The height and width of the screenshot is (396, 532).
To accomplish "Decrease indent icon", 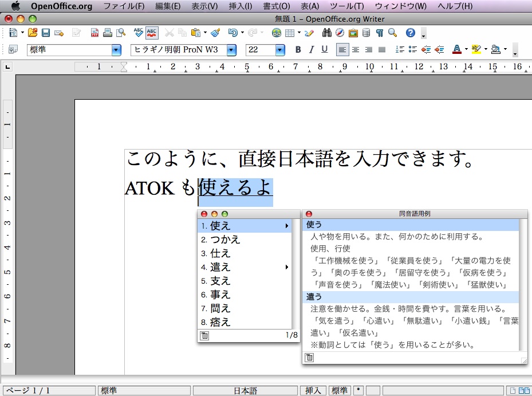I will 426,50.
